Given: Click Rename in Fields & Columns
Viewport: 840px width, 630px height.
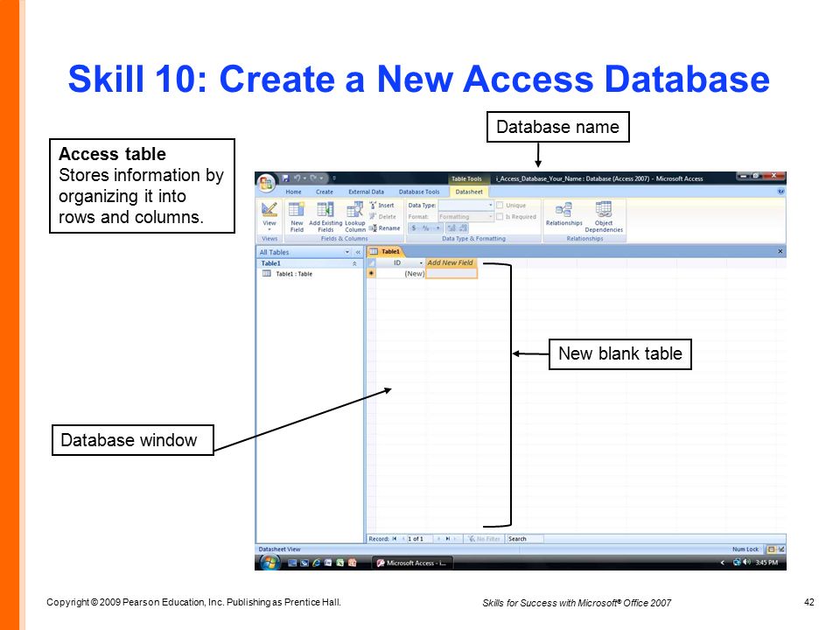Looking at the screenshot, I should click(x=385, y=228).
